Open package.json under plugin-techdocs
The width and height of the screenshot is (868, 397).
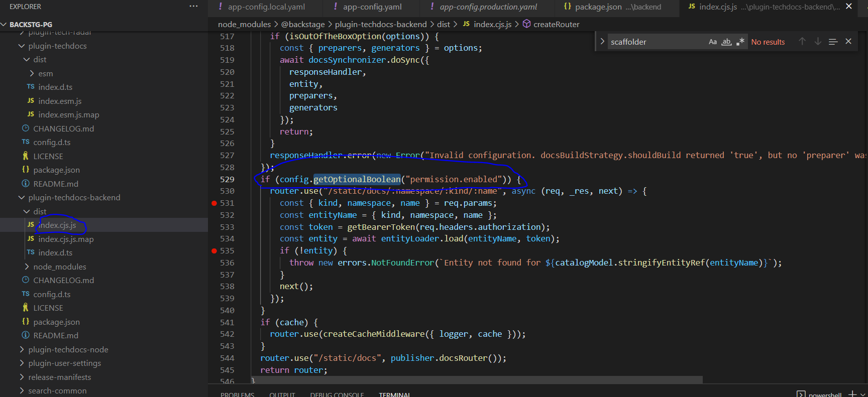(56, 170)
